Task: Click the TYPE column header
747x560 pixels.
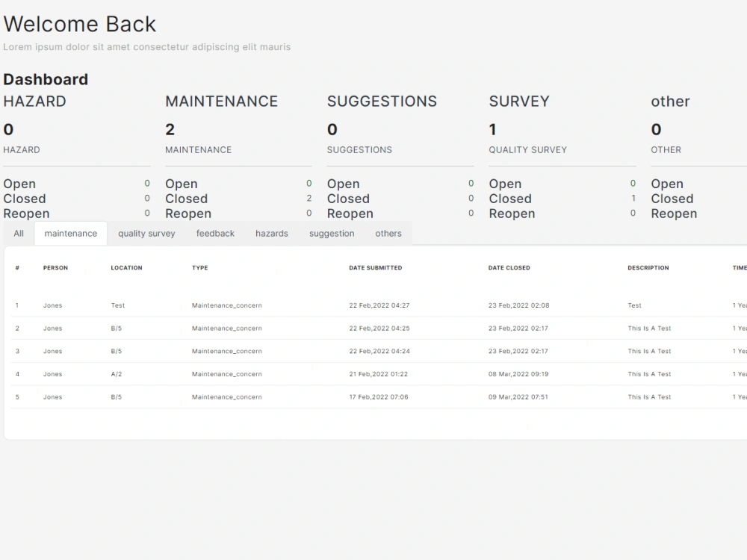Action: 199,267
